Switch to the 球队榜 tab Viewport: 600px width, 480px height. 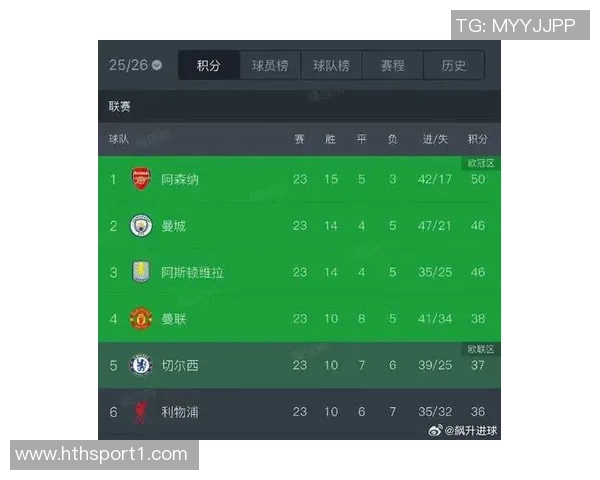click(x=331, y=66)
